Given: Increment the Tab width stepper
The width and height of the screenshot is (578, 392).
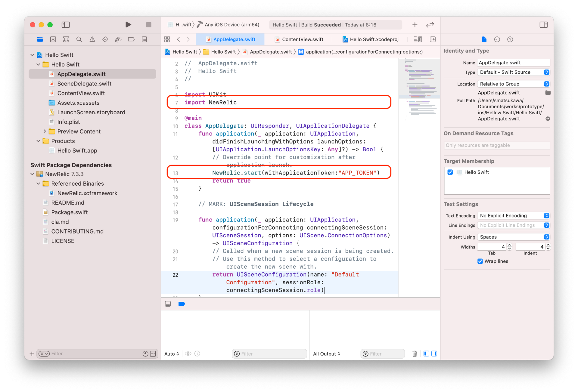Looking at the screenshot, I should click(x=509, y=245).
